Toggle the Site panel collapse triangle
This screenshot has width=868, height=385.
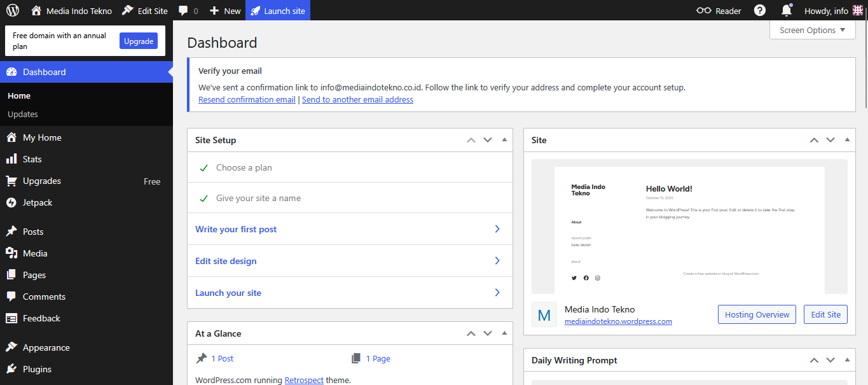coord(847,140)
